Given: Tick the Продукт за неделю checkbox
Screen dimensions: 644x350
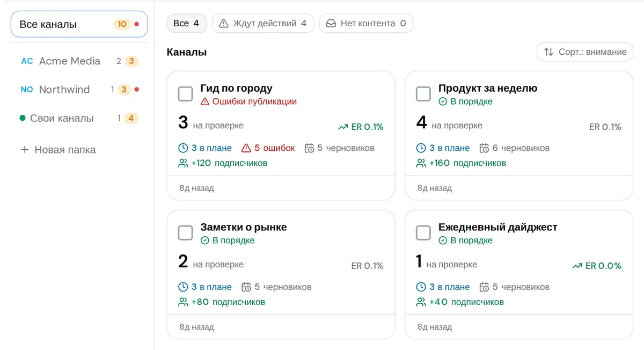Looking at the screenshot, I should click(x=423, y=94).
